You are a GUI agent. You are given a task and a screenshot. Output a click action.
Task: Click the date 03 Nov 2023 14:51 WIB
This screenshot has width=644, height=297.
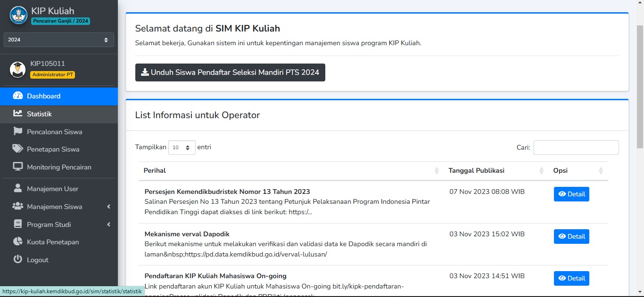coord(487,276)
